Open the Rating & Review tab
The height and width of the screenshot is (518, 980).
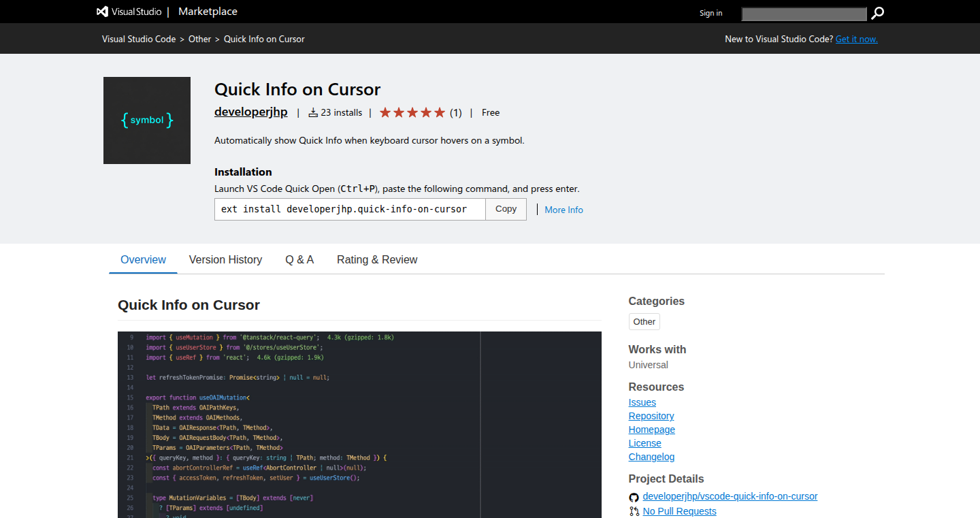pyautogui.click(x=377, y=259)
